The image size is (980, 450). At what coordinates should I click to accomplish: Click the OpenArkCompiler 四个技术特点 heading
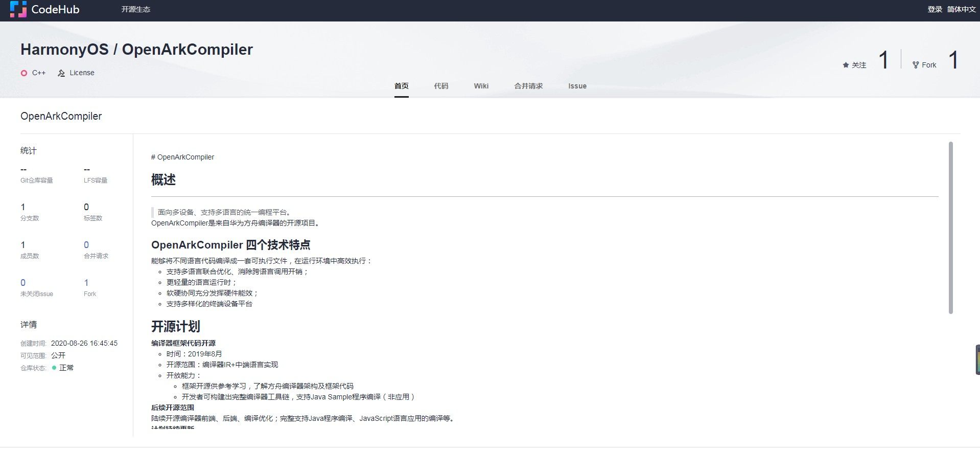[x=231, y=245]
